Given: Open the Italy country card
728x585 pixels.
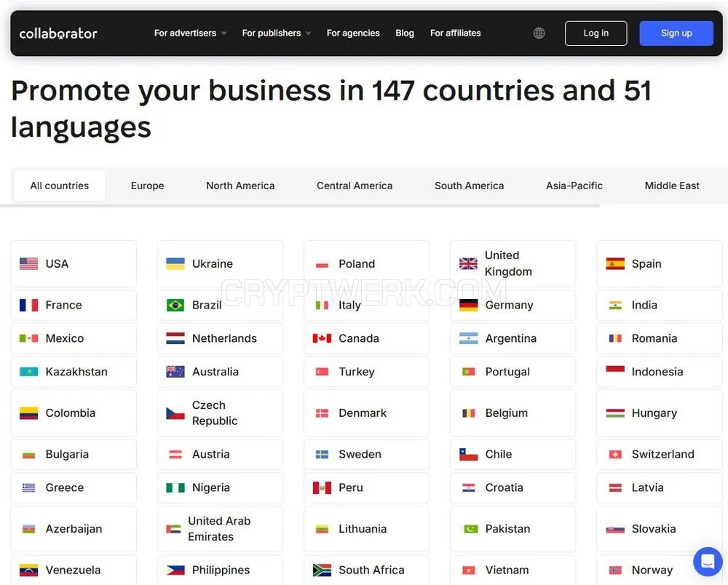Looking at the screenshot, I should tap(366, 305).
